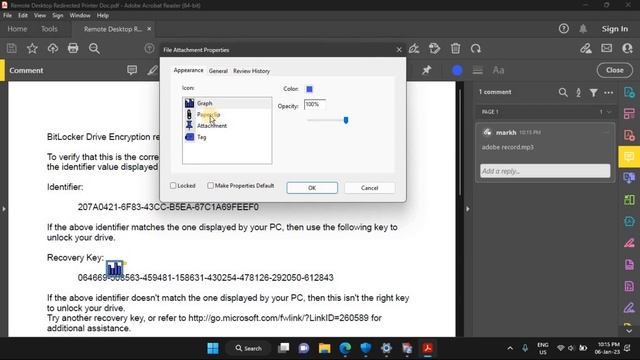Click the share link icon
This screenshot has height=360, width=640.
(586, 49)
